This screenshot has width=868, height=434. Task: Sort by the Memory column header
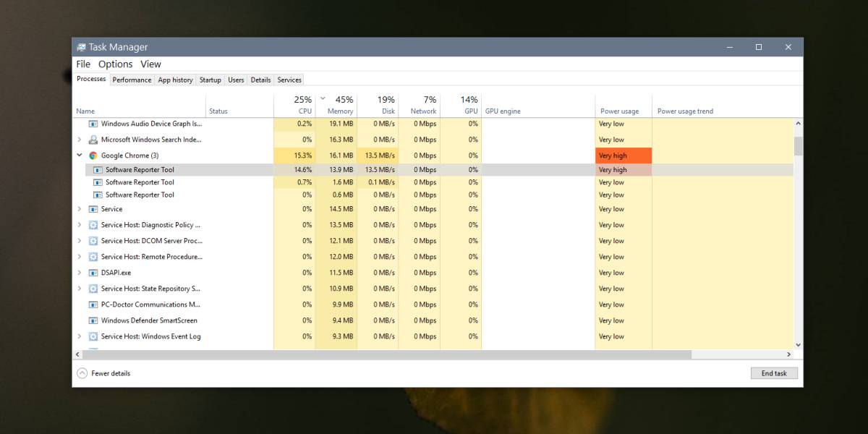point(336,105)
